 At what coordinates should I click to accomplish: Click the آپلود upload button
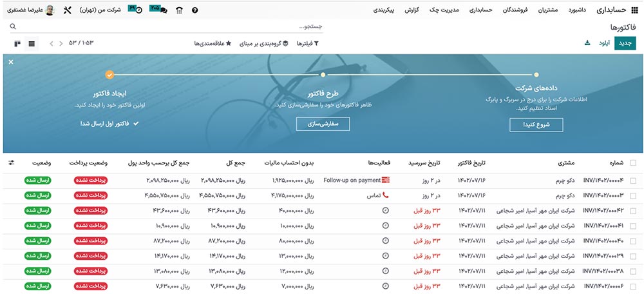604,43
